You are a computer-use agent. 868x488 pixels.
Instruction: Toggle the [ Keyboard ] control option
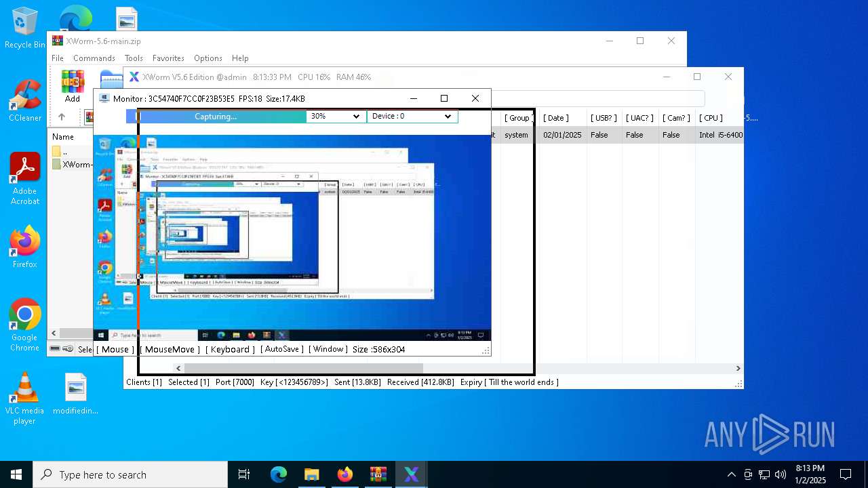[x=230, y=349]
